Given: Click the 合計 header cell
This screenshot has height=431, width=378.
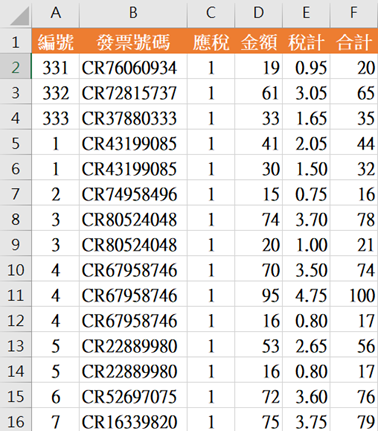Looking at the screenshot, I should coord(354,42).
